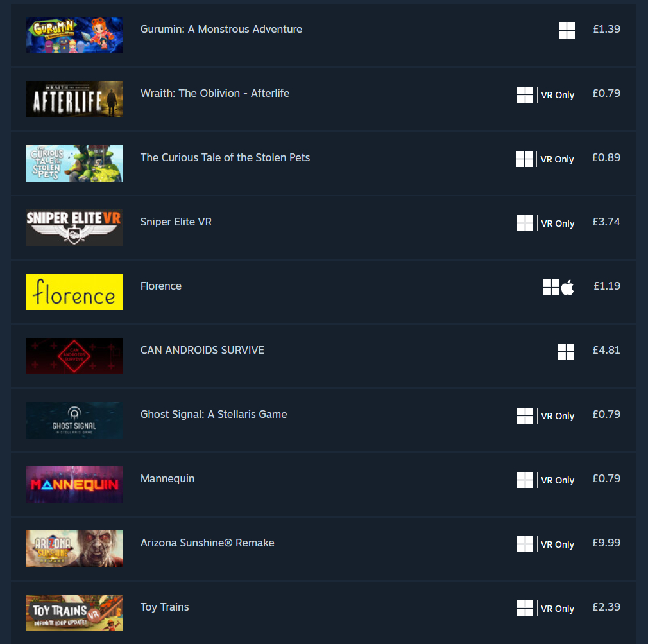Click the Windows icon for Gurumin

point(567,30)
